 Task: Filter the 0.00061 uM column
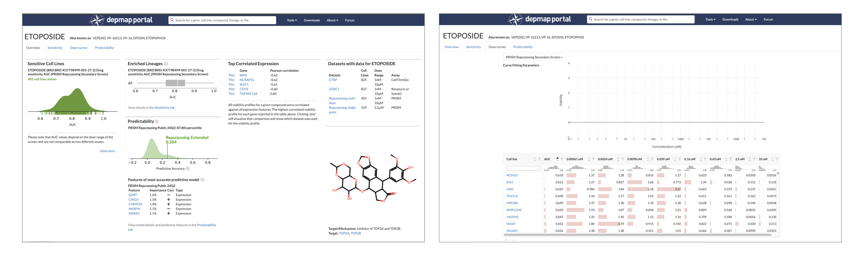[593, 159]
